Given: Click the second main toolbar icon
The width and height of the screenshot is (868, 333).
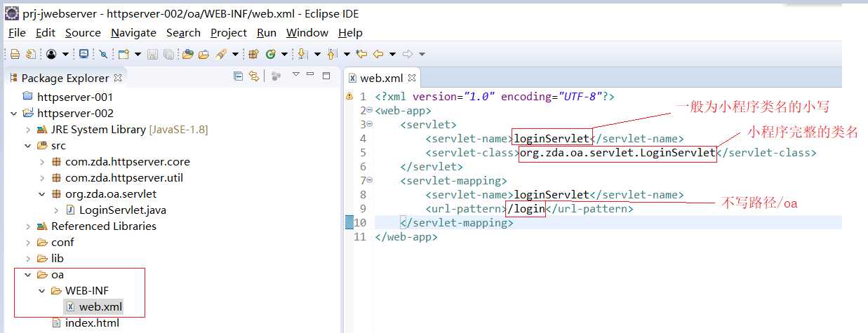Looking at the screenshot, I should tap(30, 54).
